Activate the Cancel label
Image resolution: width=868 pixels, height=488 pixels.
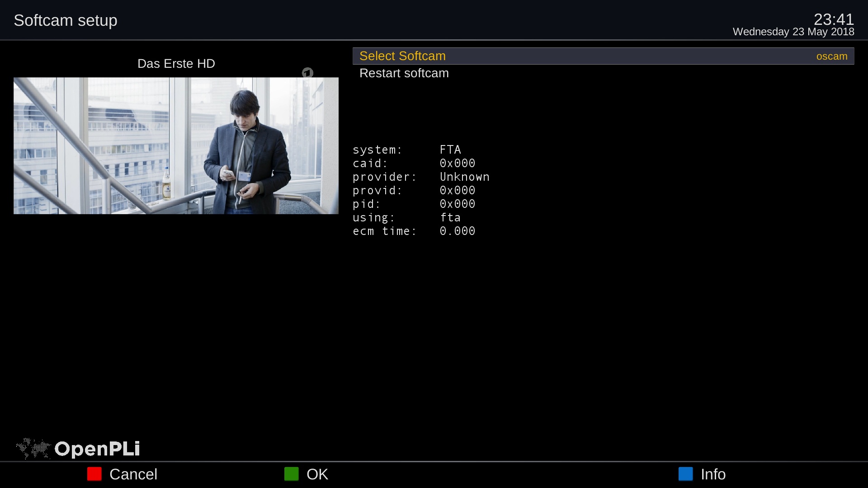pos(133,474)
